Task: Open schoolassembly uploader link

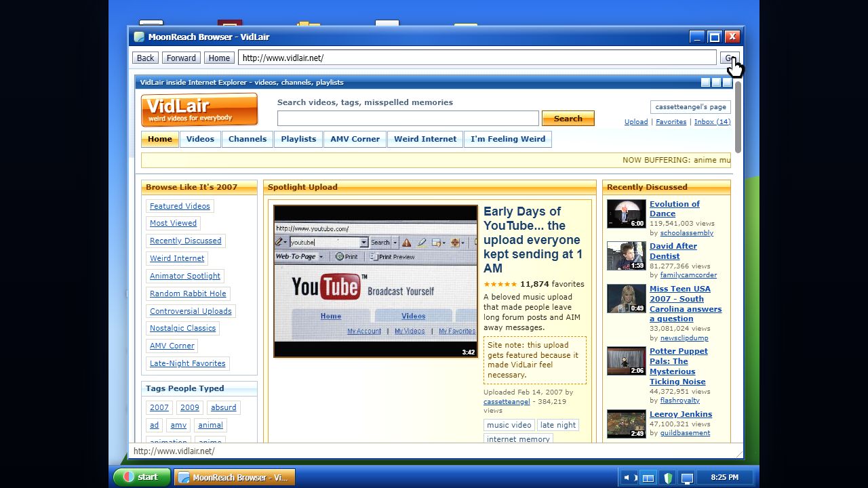Action: 687,233
